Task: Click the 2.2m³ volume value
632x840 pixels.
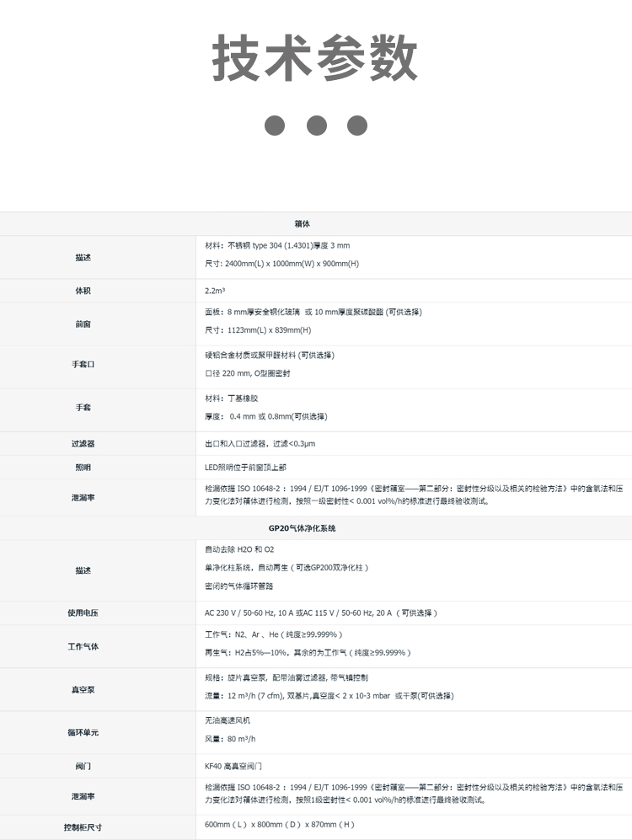Action: pos(214,291)
